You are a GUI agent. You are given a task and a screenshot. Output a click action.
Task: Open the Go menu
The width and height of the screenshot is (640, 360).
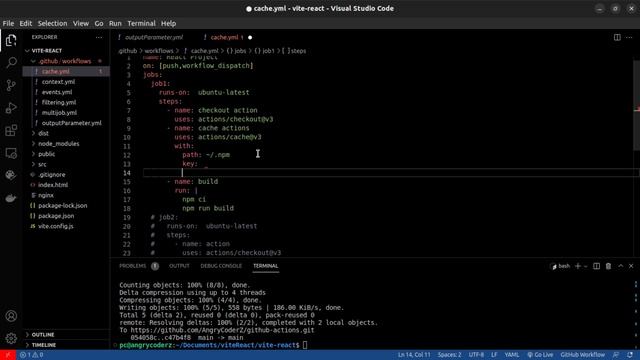pyautogui.click(x=99, y=24)
